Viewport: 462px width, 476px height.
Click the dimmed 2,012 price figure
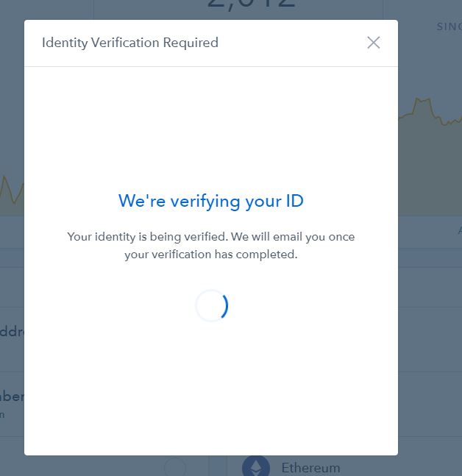coord(252,6)
